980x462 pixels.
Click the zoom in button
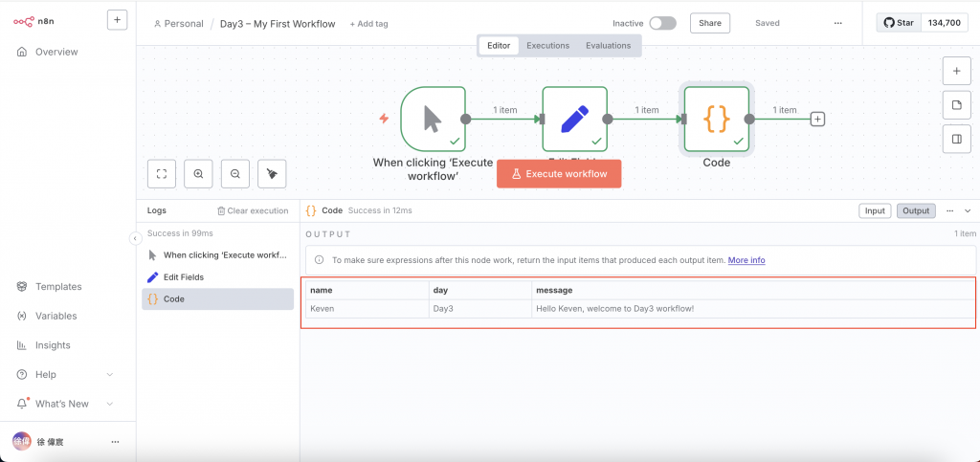(x=199, y=173)
